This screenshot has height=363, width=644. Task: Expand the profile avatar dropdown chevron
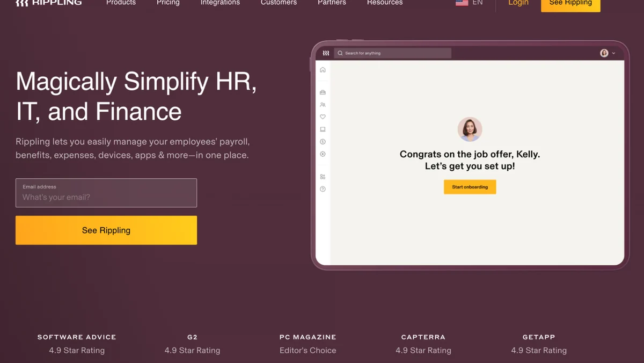pos(613,53)
